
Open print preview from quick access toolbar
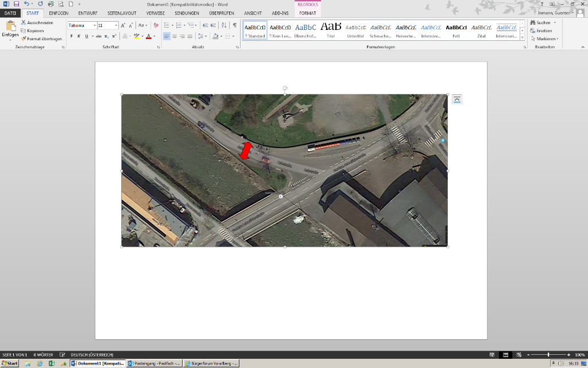click(61, 4)
